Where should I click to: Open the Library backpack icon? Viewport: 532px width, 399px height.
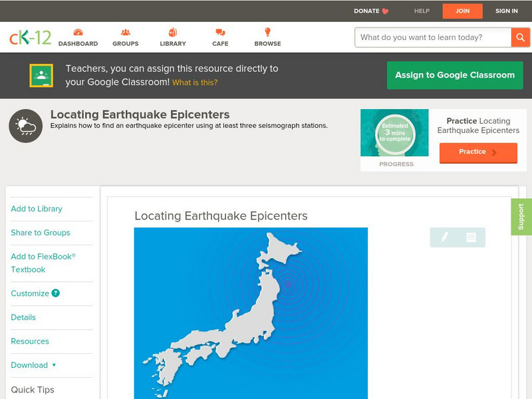[x=173, y=31]
